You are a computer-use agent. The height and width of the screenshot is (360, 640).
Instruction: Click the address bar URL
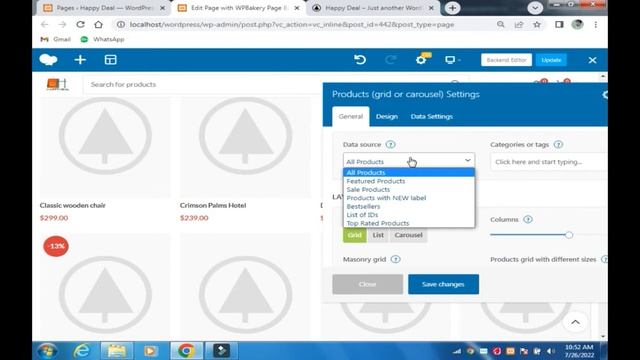pyautogui.click(x=292, y=24)
